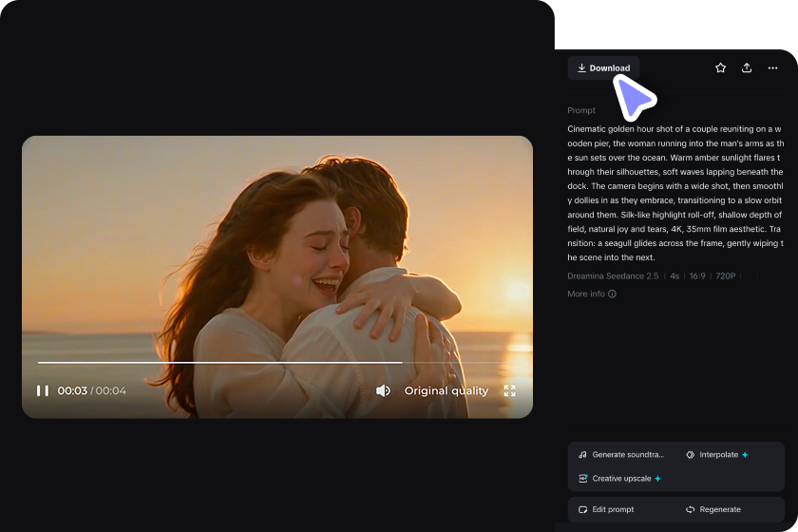Click the 16:9 aspect ratio label
798x532 pixels.
(x=697, y=275)
